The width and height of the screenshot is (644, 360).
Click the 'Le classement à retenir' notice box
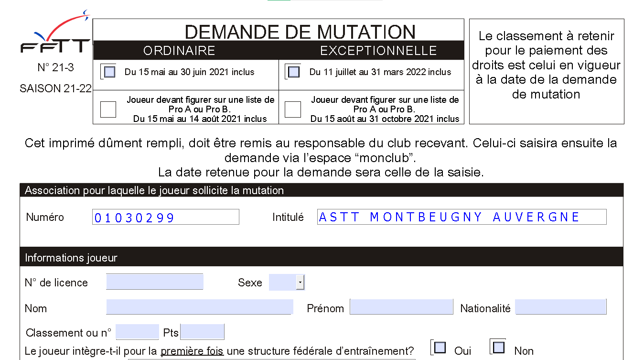(x=547, y=72)
